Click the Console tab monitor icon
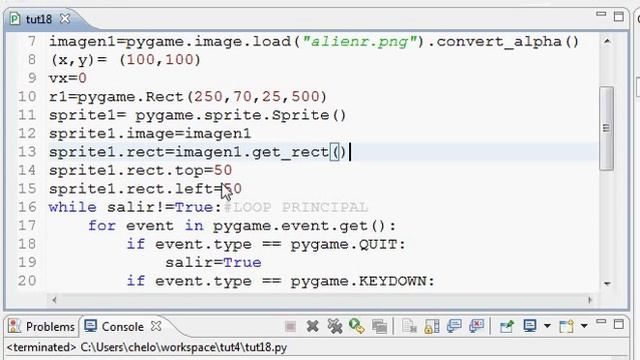This screenshot has width=640, height=360. (90, 326)
